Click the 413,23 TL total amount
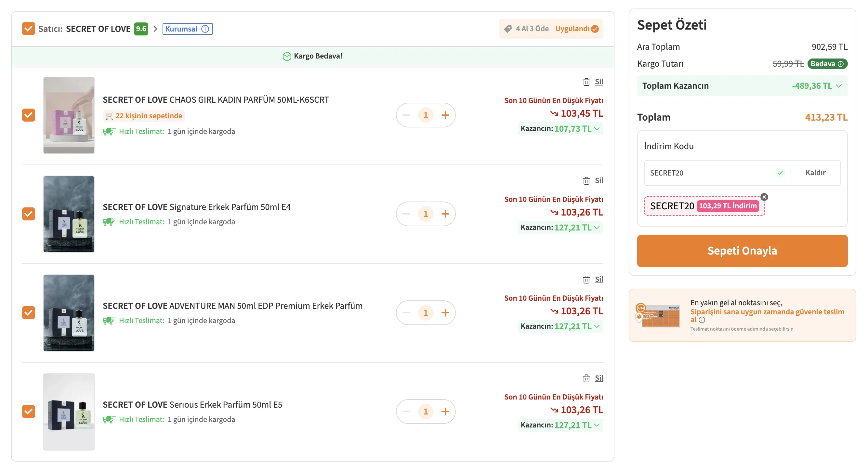The width and height of the screenshot is (868, 472). 826,117
